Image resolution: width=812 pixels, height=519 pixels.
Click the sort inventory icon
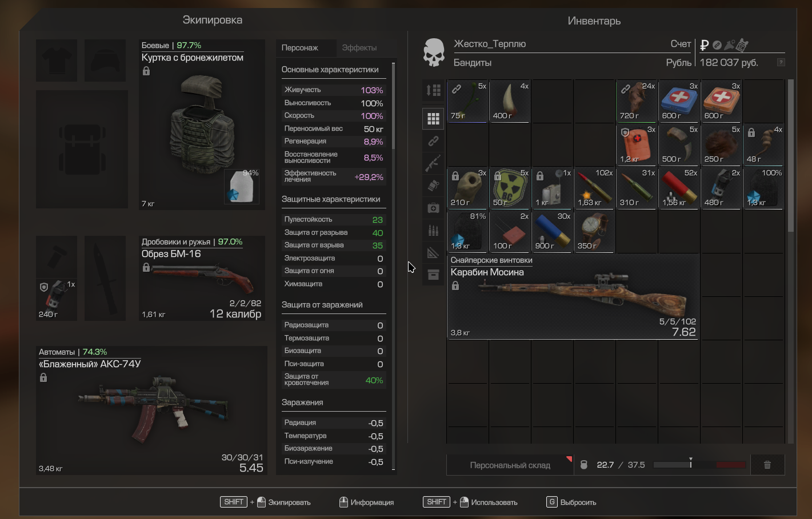click(x=433, y=90)
